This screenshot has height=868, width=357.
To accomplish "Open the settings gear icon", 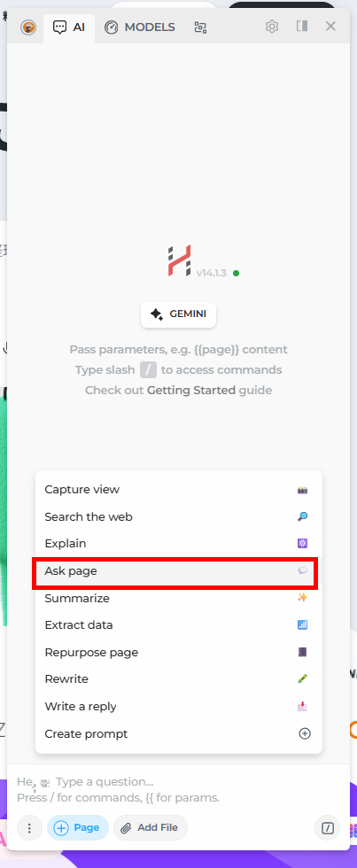I will tap(272, 27).
